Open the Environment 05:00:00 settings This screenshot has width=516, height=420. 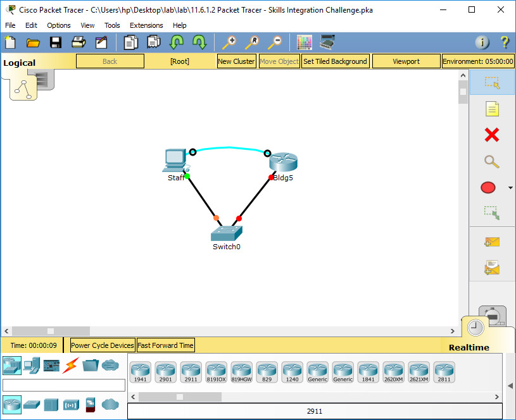click(478, 61)
